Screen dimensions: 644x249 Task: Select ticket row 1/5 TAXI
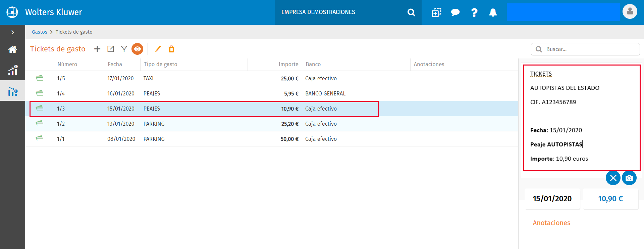[x=272, y=78]
